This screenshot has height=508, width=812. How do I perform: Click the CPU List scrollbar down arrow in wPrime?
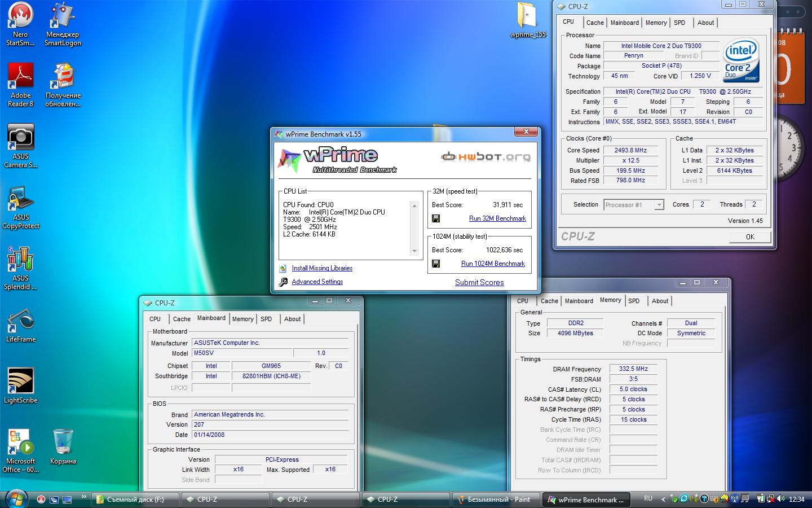click(x=414, y=251)
